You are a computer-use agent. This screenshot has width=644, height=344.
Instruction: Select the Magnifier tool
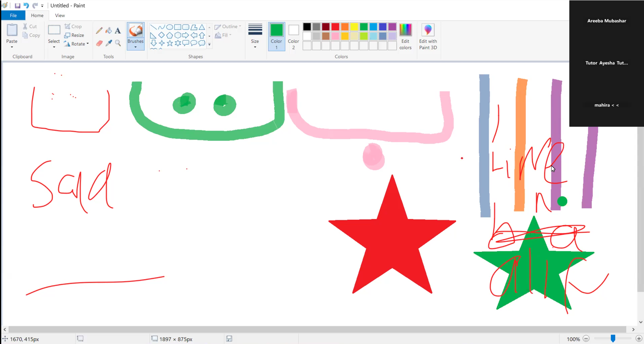point(118,43)
